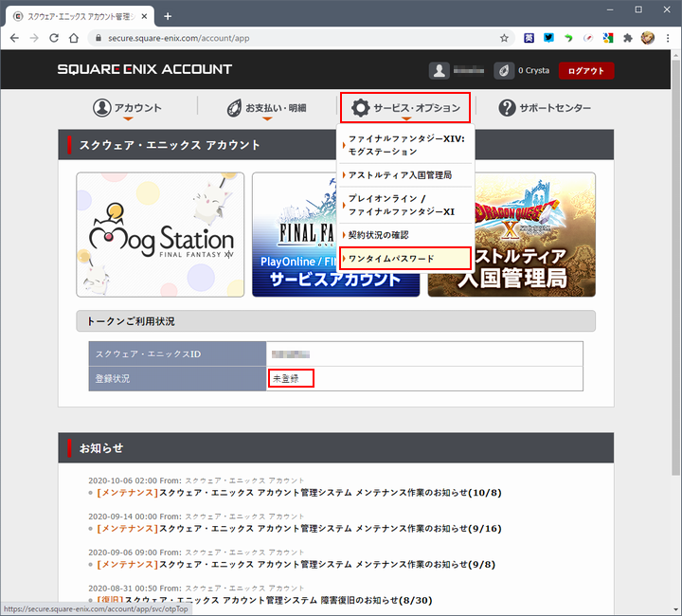Screen dimensions: 682x616
Task: Click the お支払い・明細 crystal icon
Action: 234,107
